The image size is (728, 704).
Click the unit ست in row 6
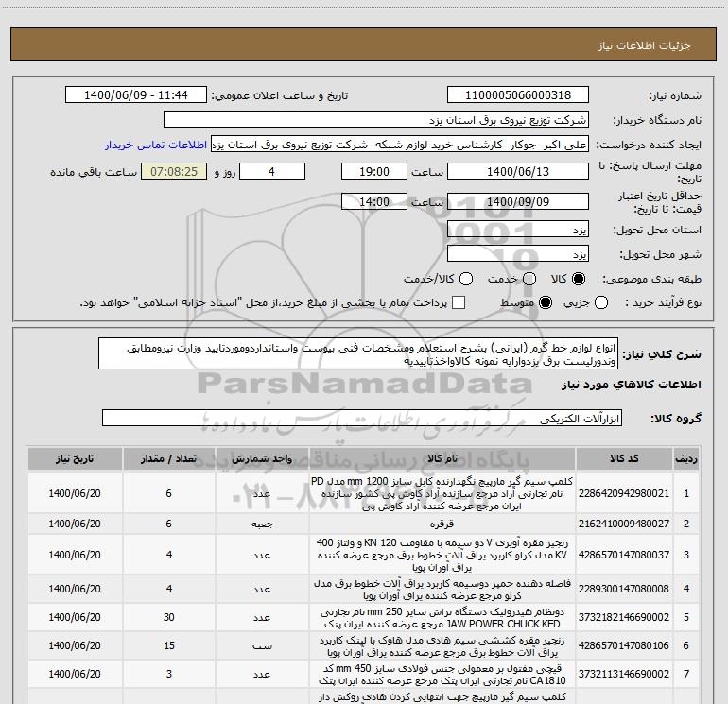point(262,646)
